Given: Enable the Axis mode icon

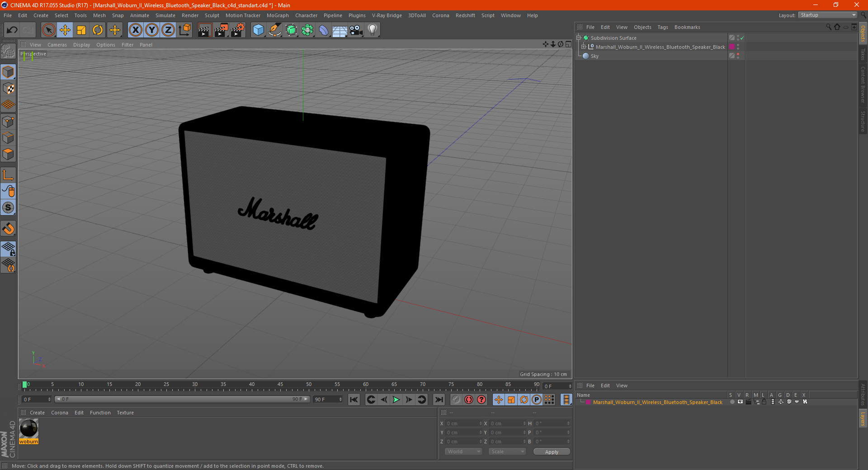Looking at the screenshot, I should [8, 175].
